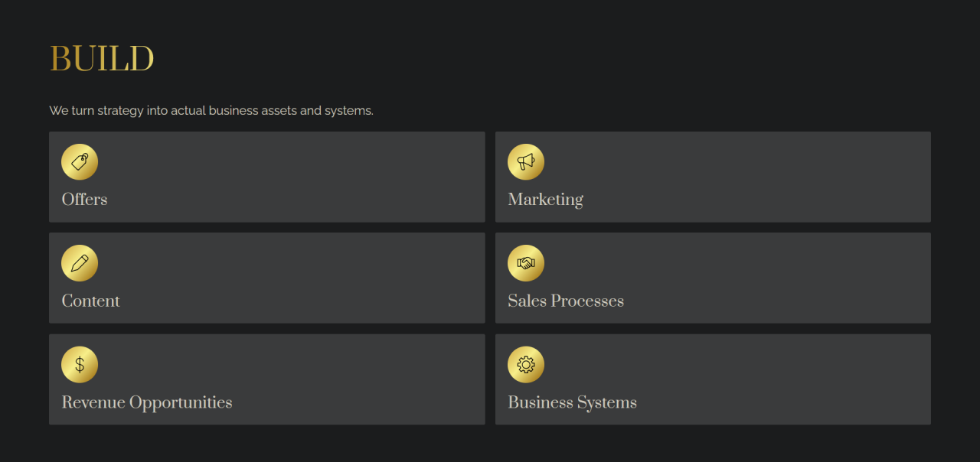This screenshot has width=980, height=462.
Task: Open the Marketing title link
Action: 545,200
